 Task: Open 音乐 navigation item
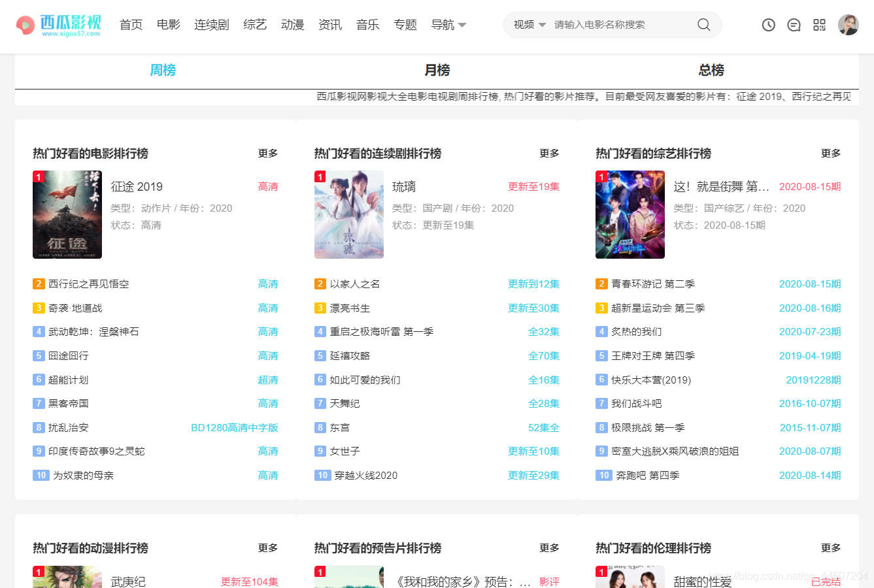click(367, 25)
